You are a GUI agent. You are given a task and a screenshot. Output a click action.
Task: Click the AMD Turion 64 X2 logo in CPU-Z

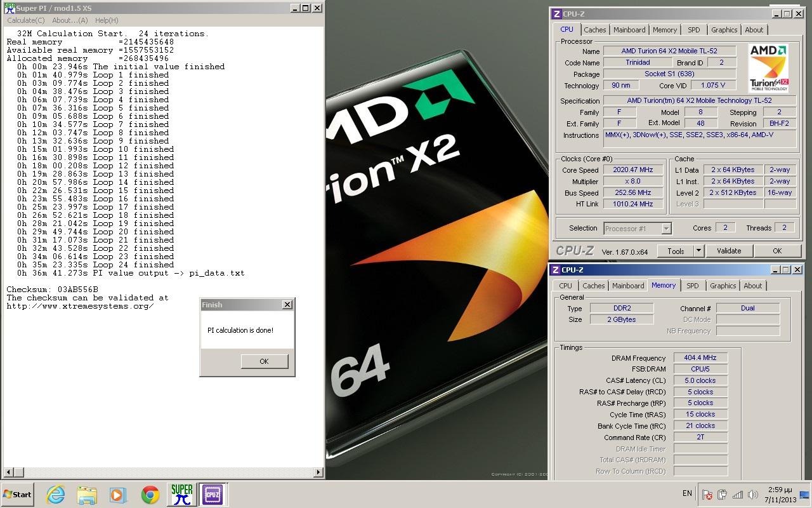768,69
